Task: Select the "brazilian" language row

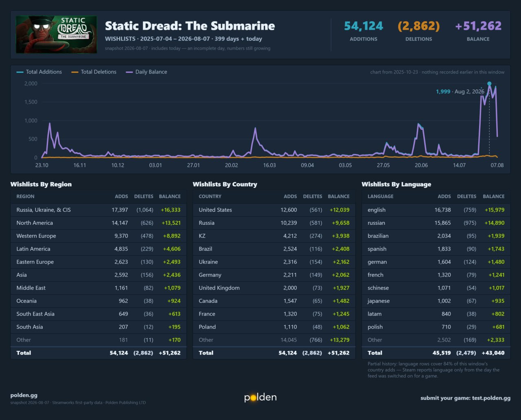Action: click(x=436, y=236)
